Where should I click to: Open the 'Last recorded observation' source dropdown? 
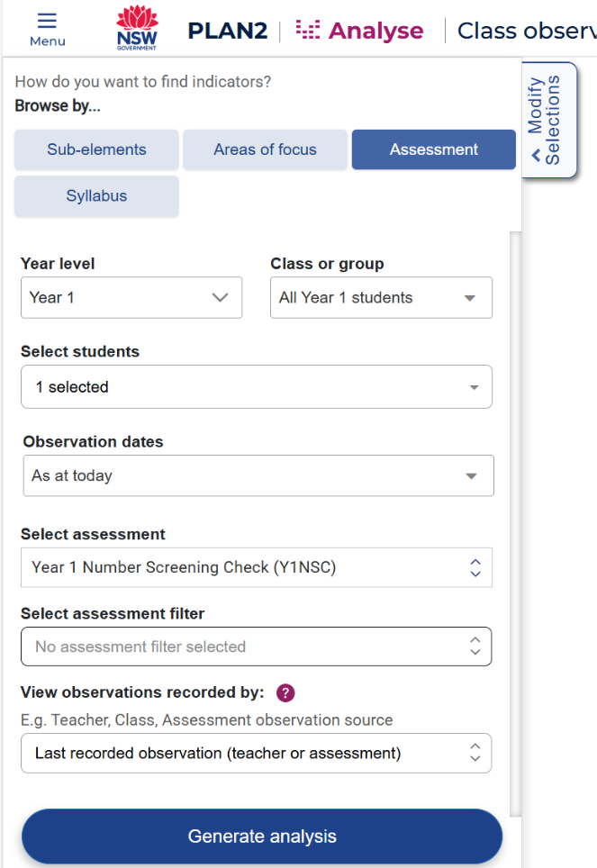[x=257, y=754]
